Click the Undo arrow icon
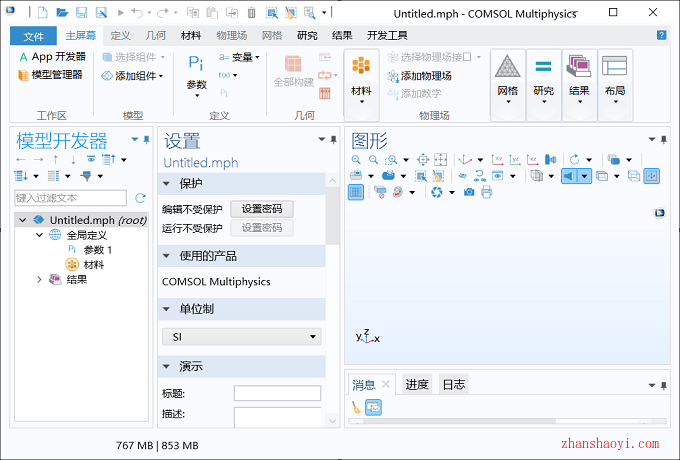Image resolution: width=680 pixels, height=460 pixels. [x=137, y=13]
